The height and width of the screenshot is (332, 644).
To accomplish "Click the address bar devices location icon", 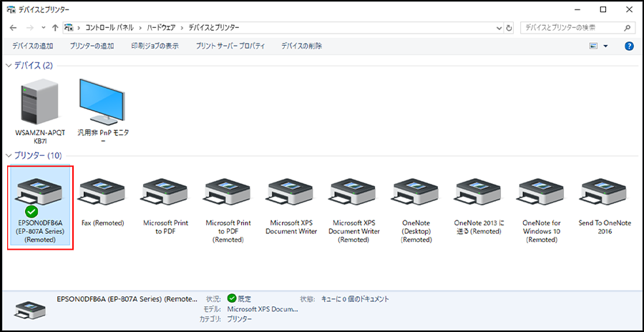I will [69, 28].
